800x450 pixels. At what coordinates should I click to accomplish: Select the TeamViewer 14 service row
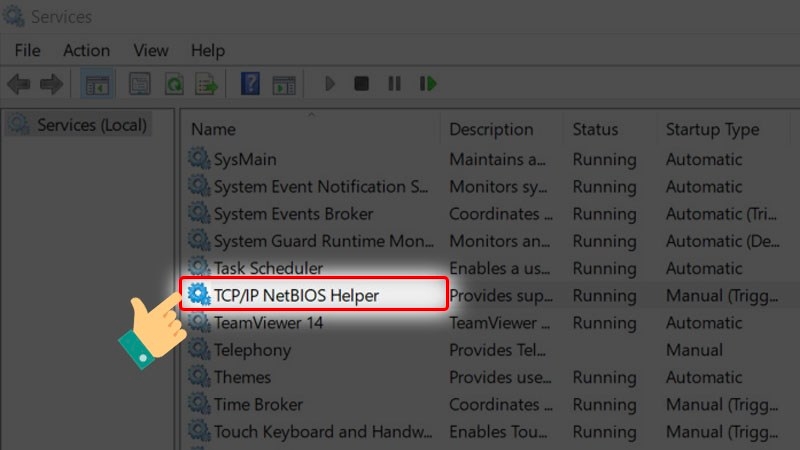pyautogui.click(x=268, y=323)
